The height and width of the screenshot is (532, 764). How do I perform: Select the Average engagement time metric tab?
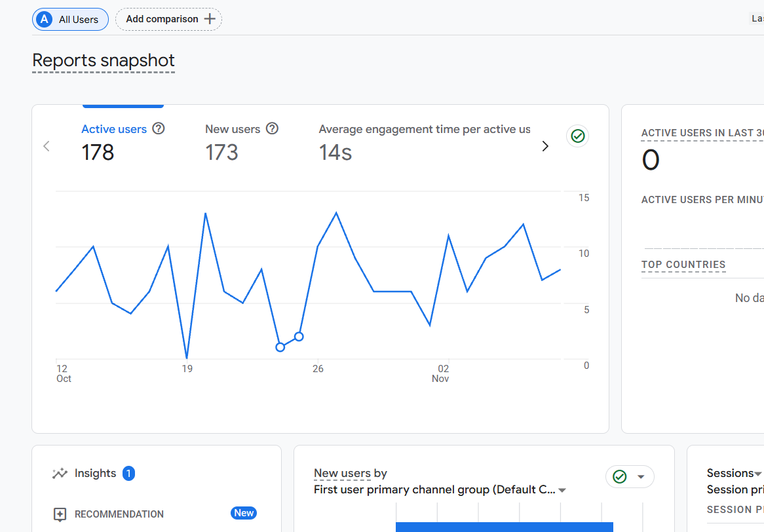425,142
